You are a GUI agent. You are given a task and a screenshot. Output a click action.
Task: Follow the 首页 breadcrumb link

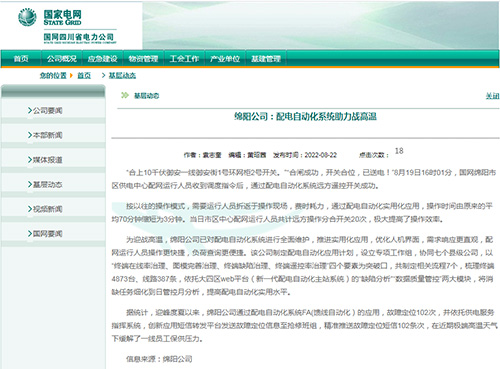click(x=84, y=76)
